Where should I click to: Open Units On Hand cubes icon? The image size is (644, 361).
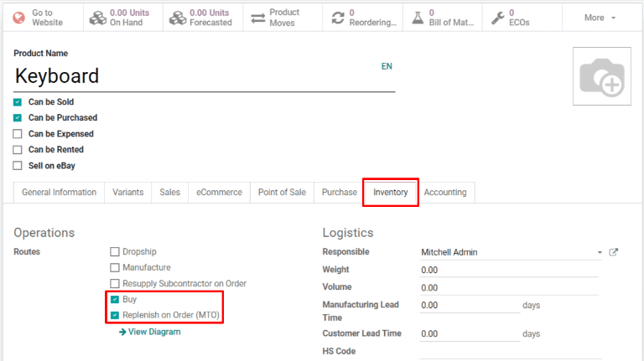pyautogui.click(x=97, y=18)
